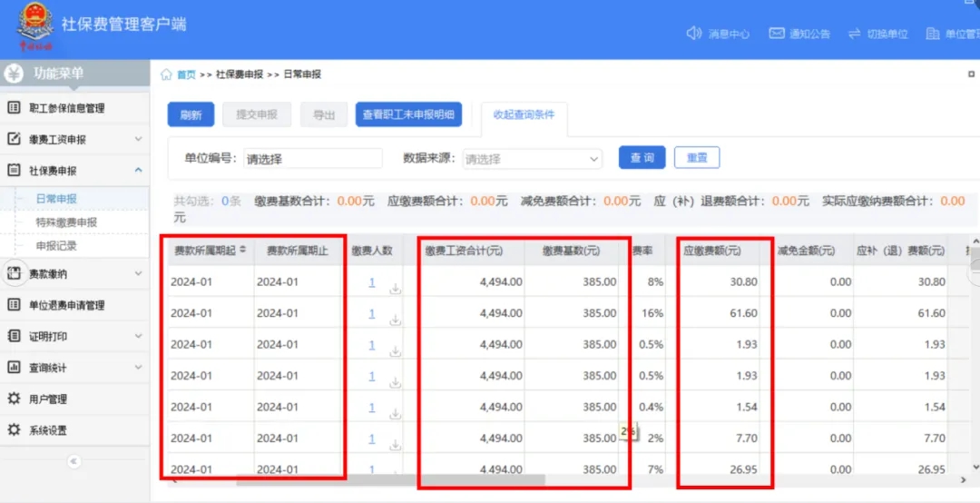Screen dimensions: 980x503
Task: Click the 查询 button
Action: click(642, 158)
